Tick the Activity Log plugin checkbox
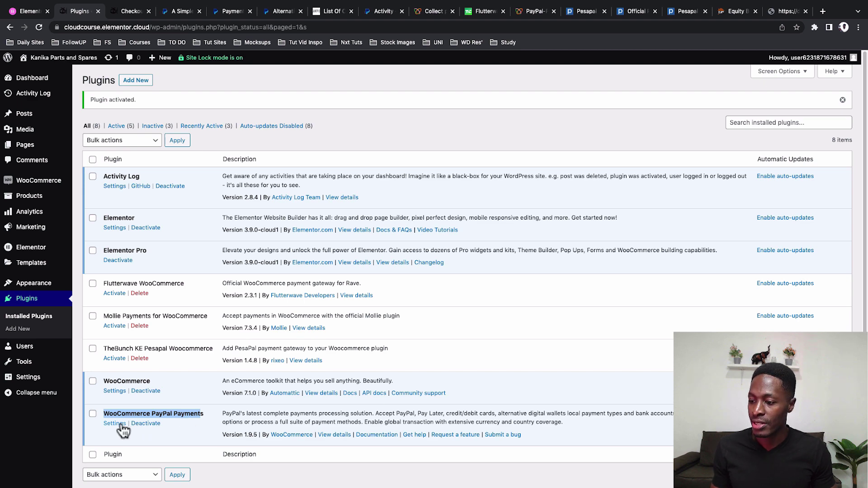868x488 pixels. click(93, 176)
